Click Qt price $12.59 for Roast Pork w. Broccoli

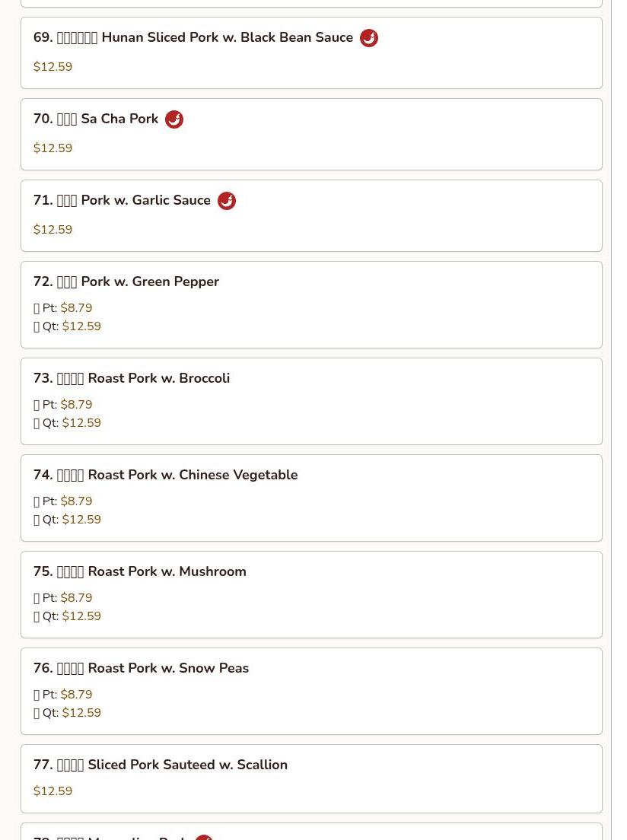tap(81, 423)
